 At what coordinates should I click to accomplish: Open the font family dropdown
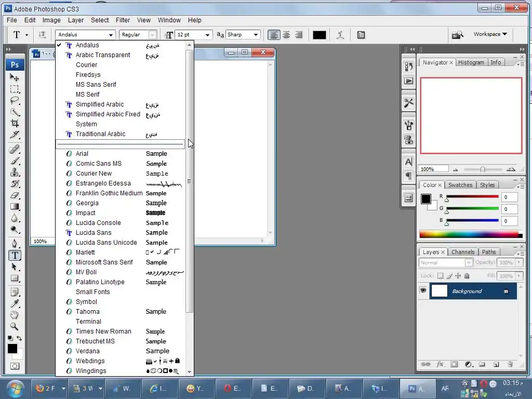(111, 35)
